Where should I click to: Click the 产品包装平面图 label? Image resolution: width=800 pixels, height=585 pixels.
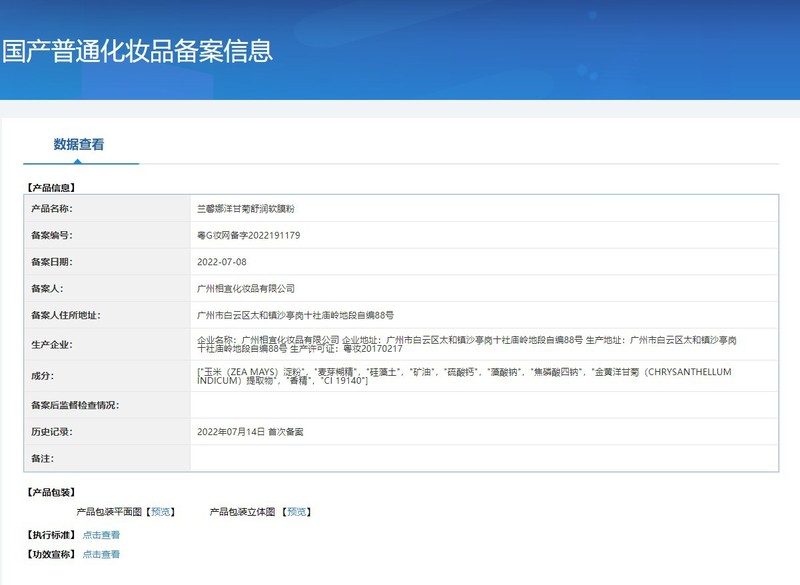tap(109, 512)
